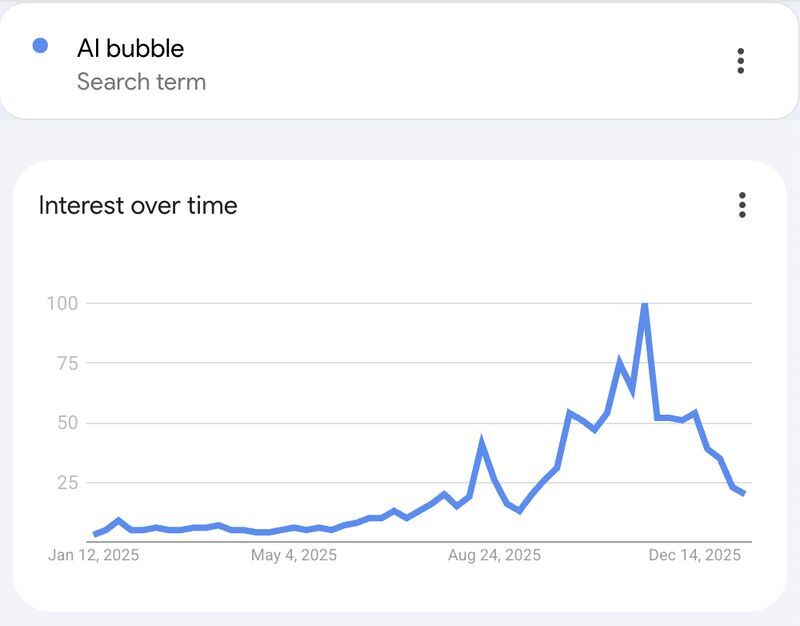The height and width of the screenshot is (626, 800).
Task: Click the Aug 24, 2025 axis label
Action: [x=494, y=555]
